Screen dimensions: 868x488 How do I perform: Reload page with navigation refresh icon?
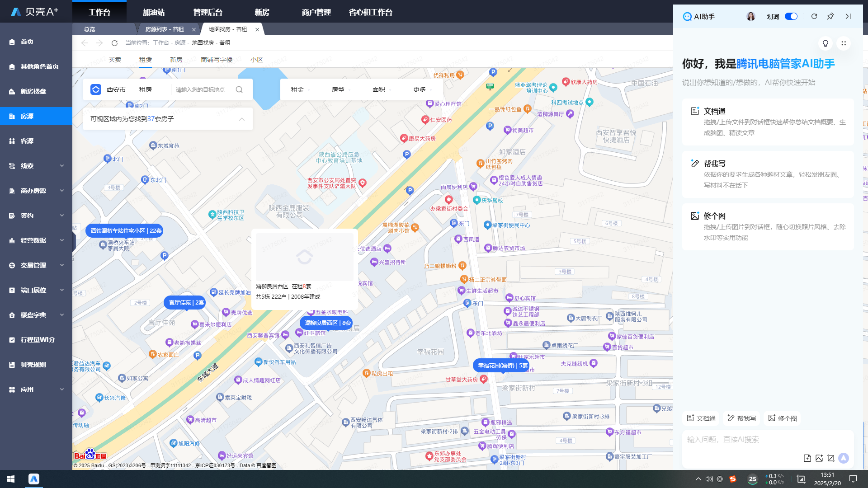pos(114,43)
